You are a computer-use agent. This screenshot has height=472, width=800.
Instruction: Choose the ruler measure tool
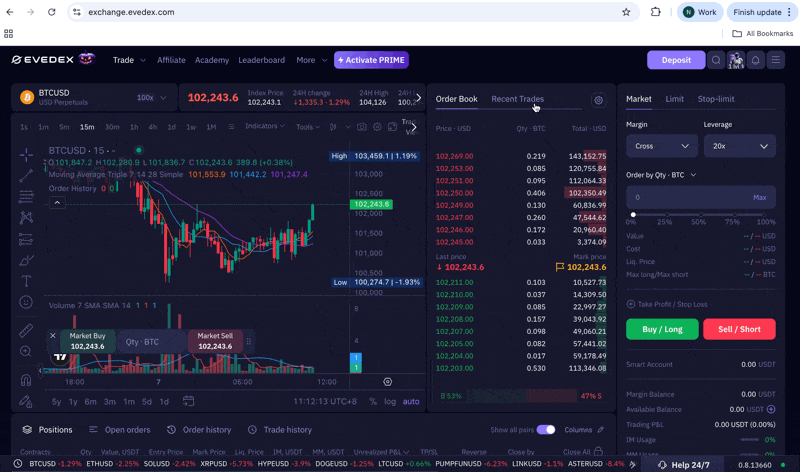point(26,330)
